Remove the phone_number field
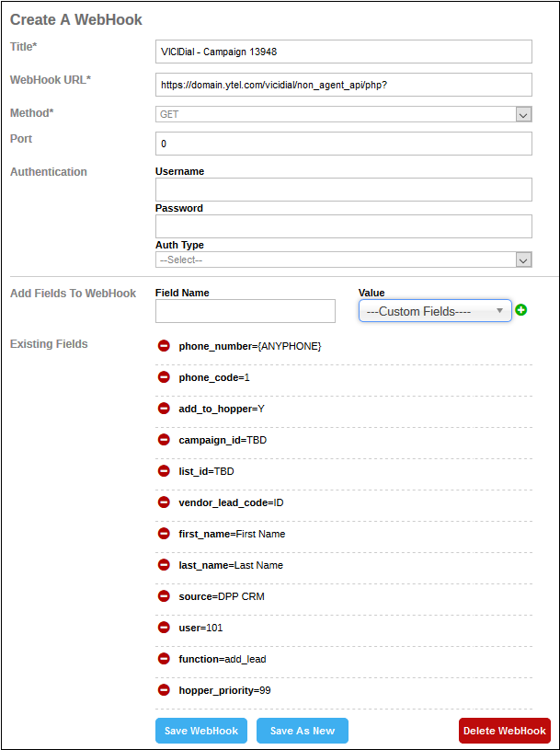Screen dimensions: 560x750 164,346
